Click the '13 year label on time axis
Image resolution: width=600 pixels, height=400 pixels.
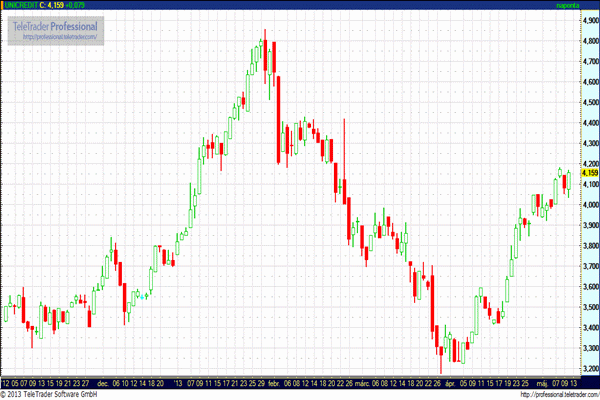point(177,382)
